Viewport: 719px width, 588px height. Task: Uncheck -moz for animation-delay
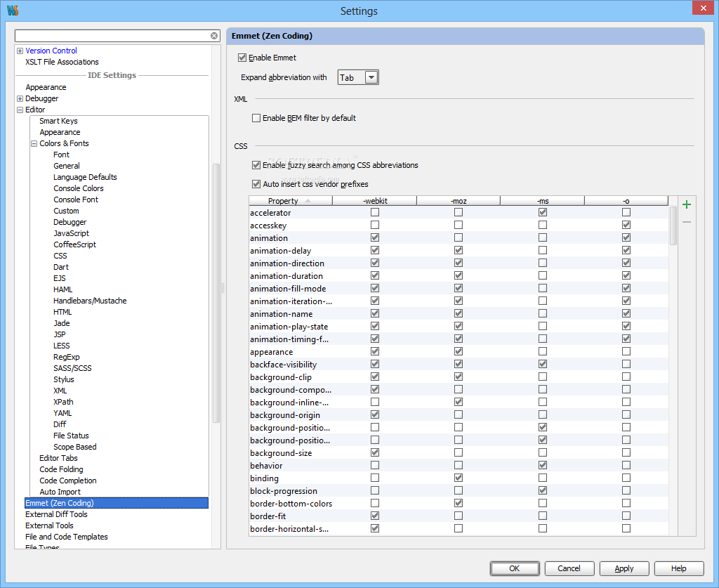point(459,250)
